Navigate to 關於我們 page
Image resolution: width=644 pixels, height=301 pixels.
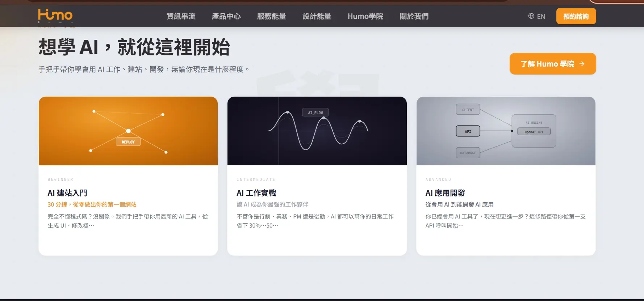[414, 16]
